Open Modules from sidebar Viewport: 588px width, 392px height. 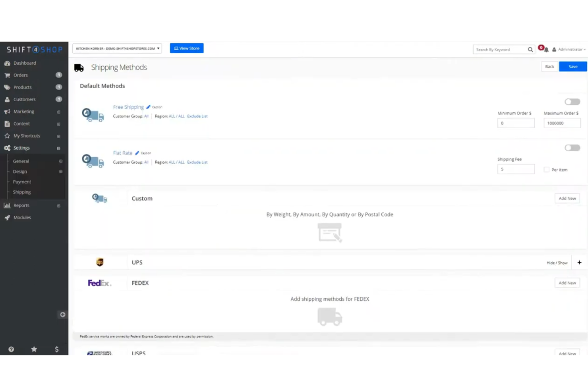(22, 218)
